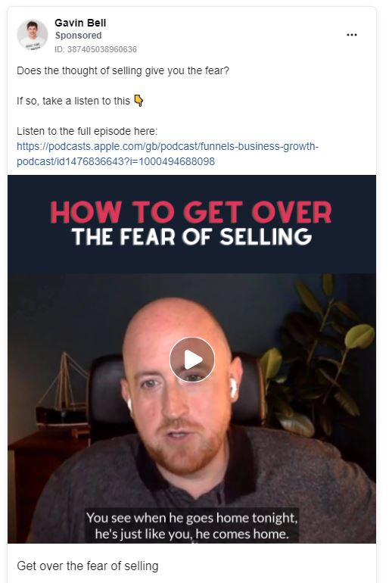Image resolution: width=392 pixels, height=583 pixels.
Task: Click the 'Listen to the full episode here:' text
Action: 87,131
